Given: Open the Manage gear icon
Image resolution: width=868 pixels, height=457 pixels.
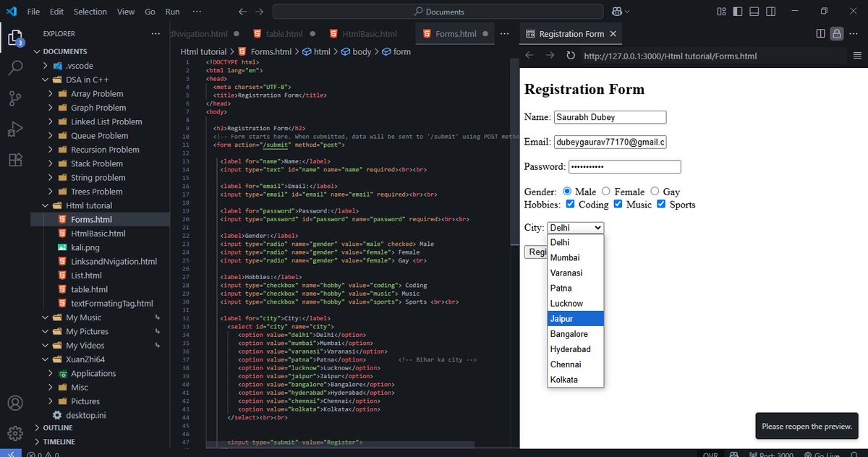Looking at the screenshot, I should tap(15, 433).
